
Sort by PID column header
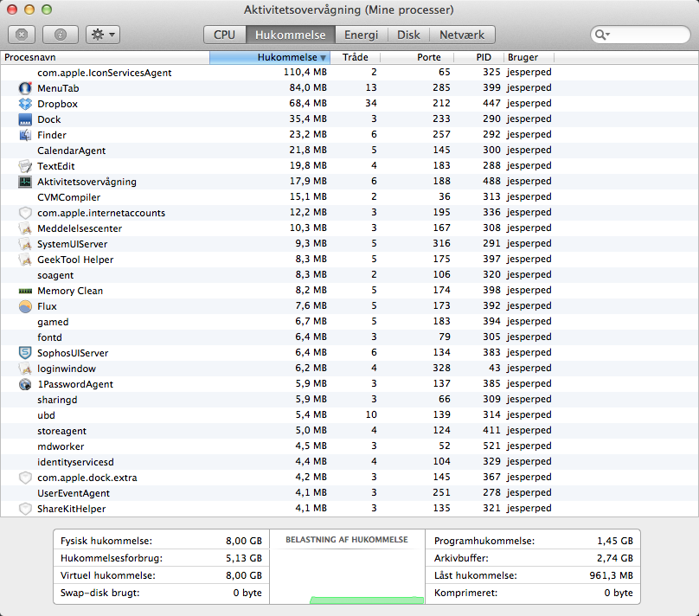tap(478, 57)
